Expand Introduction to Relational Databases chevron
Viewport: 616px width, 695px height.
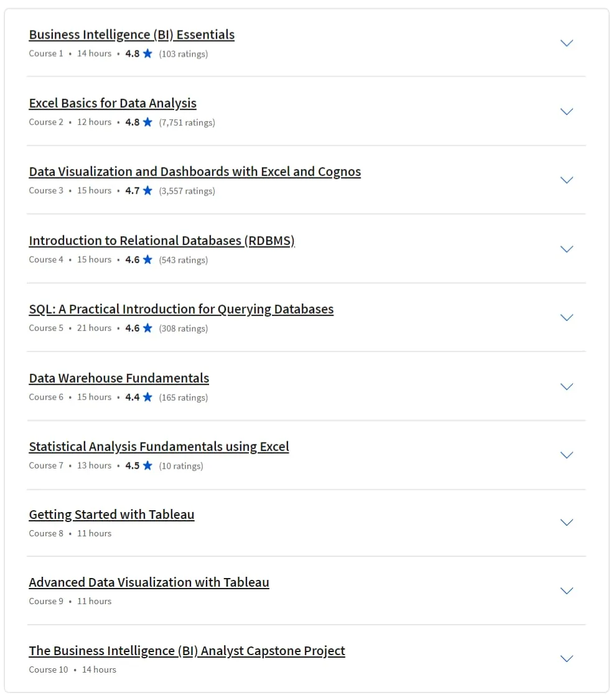pos(567,249)
